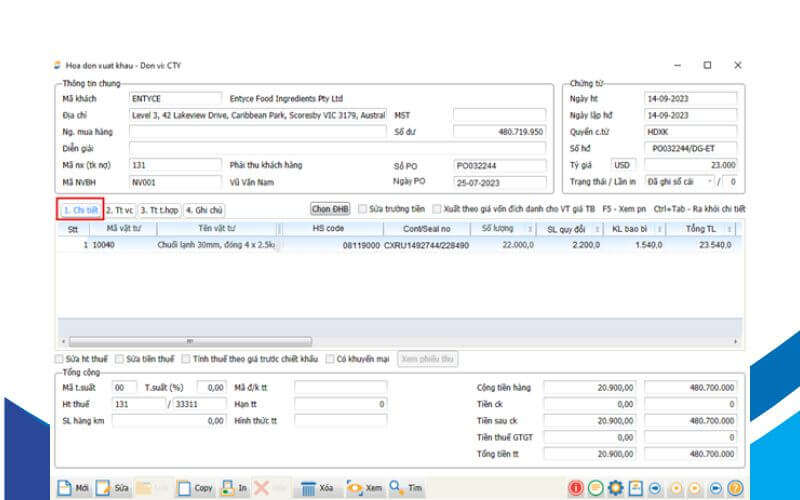Click the Chọn ĐHB button
The height and width of the screenshot is (500, 800).
coord(329,210)
